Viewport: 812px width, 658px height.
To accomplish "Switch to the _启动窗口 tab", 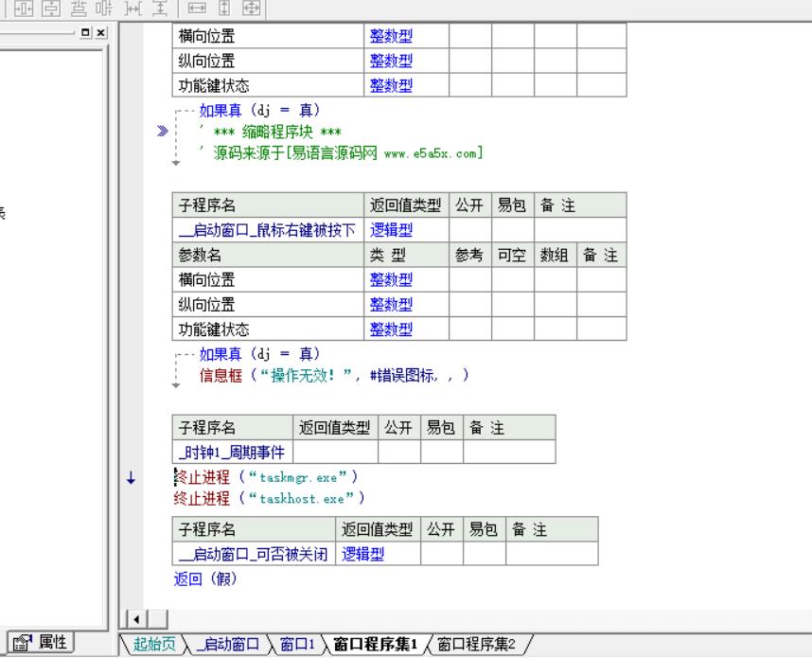I will coord(227,644).
